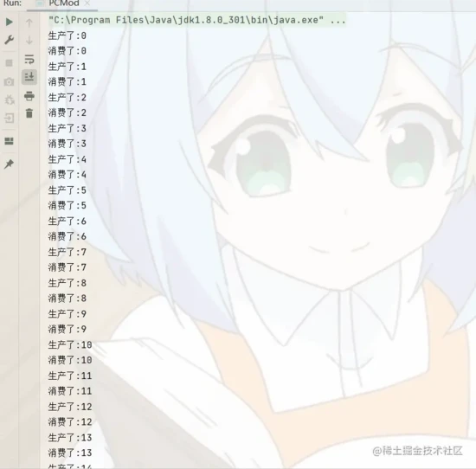
Task: Click output line 生产了:3
Action: coord(68,128)
